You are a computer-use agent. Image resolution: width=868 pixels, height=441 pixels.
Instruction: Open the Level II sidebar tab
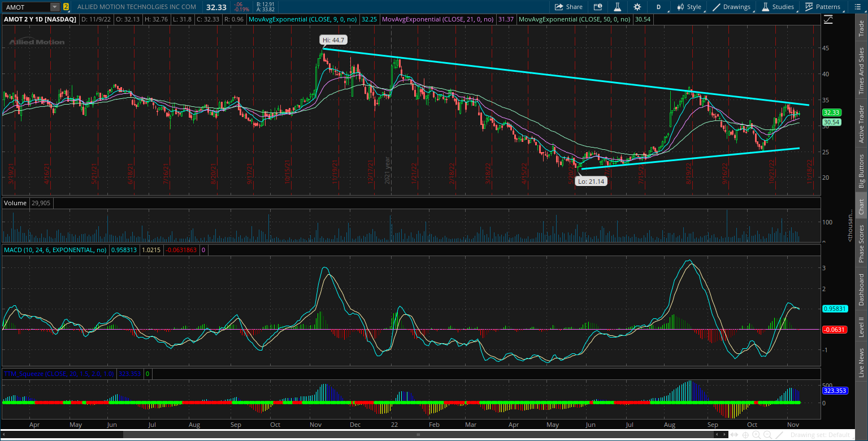click(861, 328)
